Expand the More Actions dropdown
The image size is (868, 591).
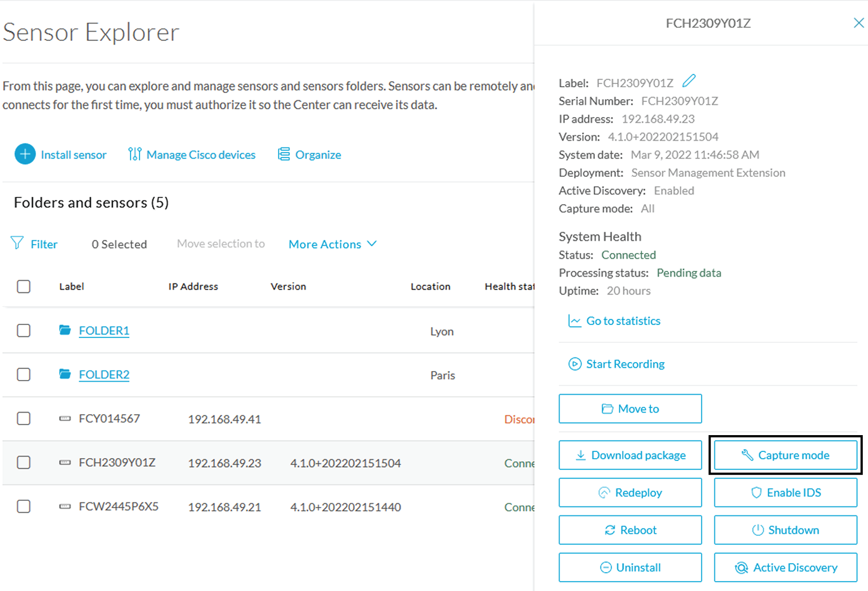pos(332,244)
